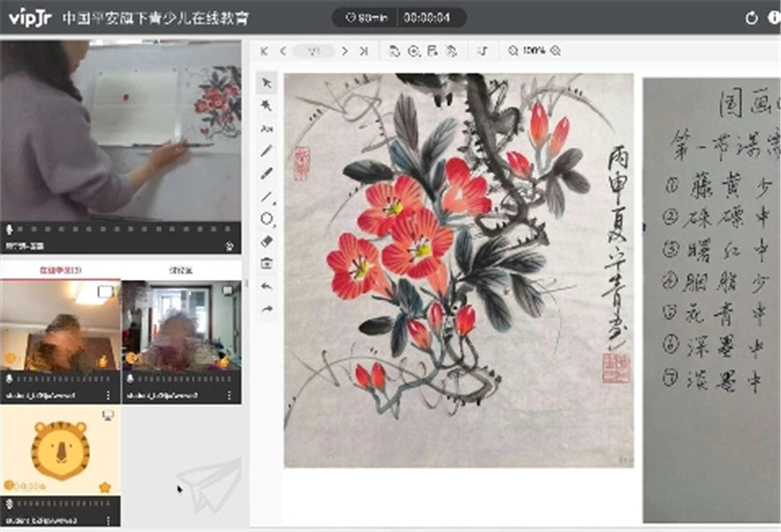
Task: Click the star on lion avatar tile
Action: (105, 486)
